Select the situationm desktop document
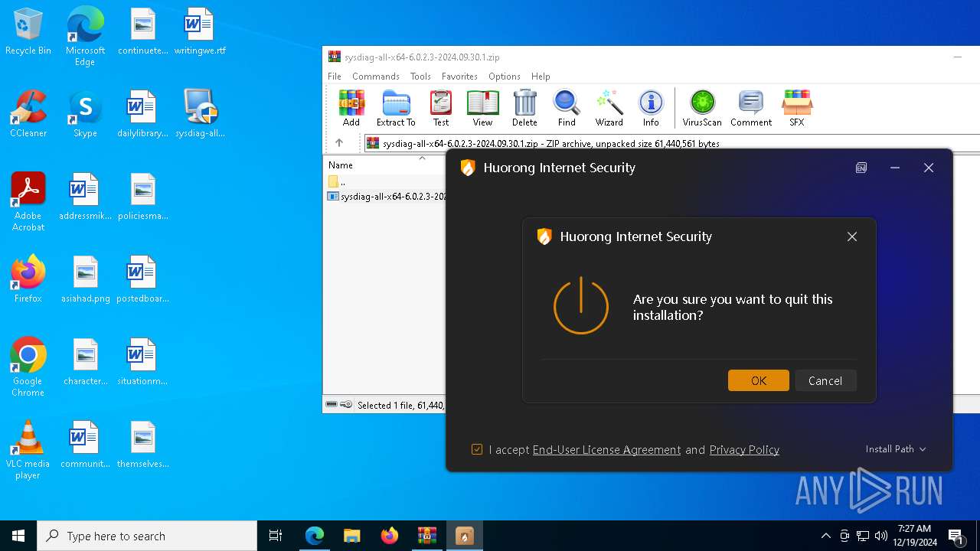This screenshot has width=980, height=551. [x=142, y=361]
